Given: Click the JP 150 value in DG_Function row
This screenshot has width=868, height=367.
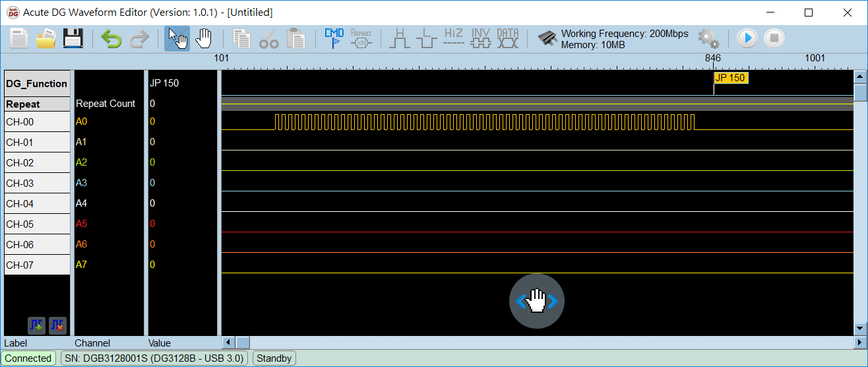Looking at the screenshot, I should coord(164,83).
